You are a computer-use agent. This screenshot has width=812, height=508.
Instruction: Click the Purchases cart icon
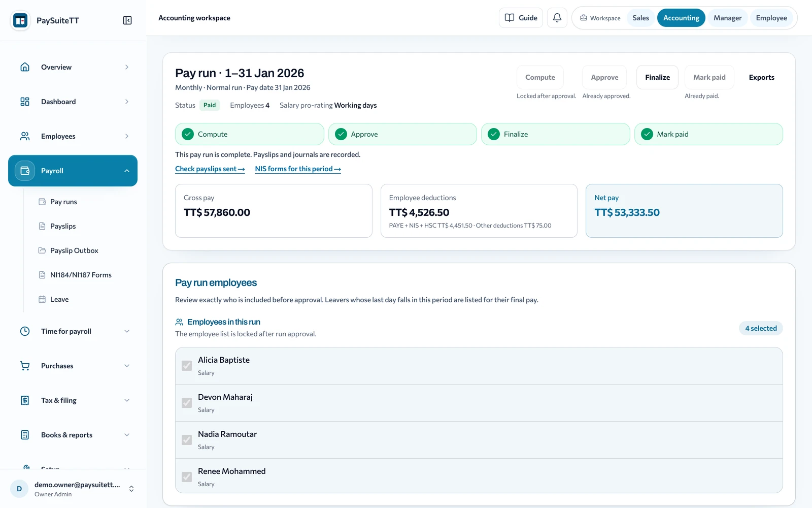pos(25,366)
